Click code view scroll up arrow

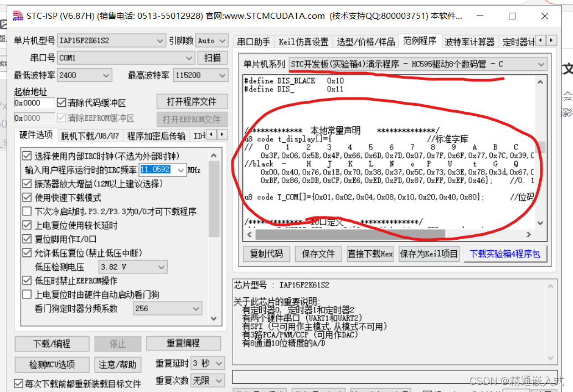[540, 82]
